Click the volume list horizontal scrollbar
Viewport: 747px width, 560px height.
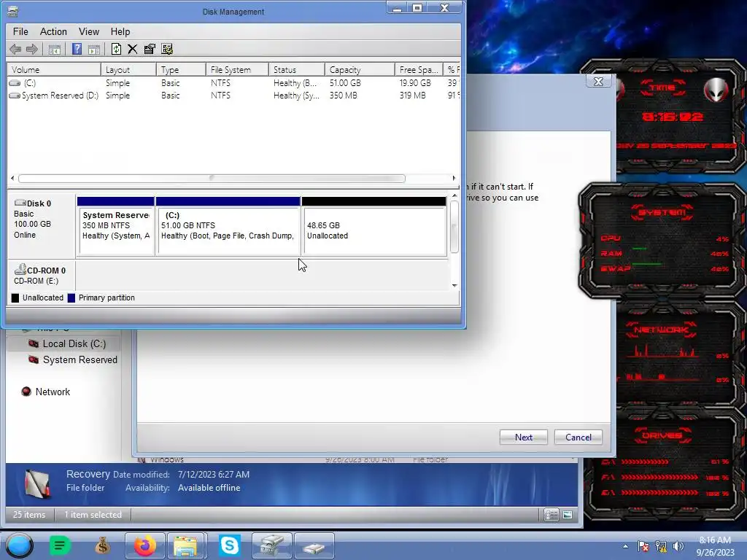pyautogui.click(x=212, y=178)
